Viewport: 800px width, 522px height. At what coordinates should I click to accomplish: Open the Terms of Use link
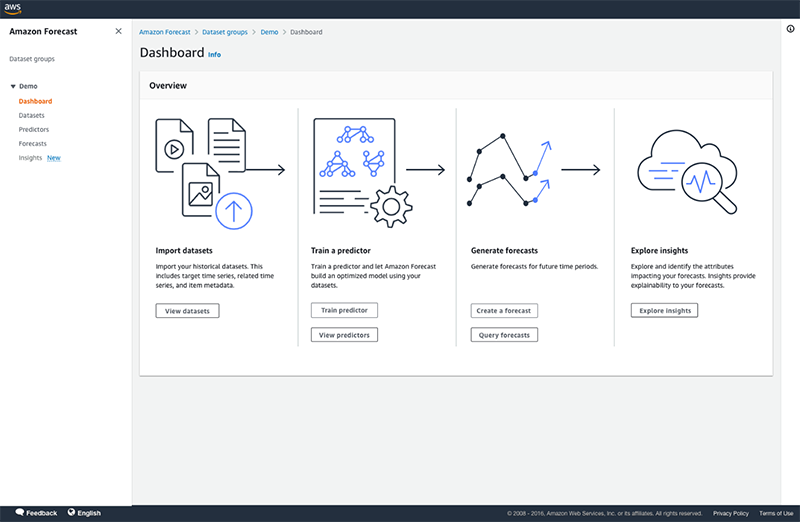click(776, 513)
